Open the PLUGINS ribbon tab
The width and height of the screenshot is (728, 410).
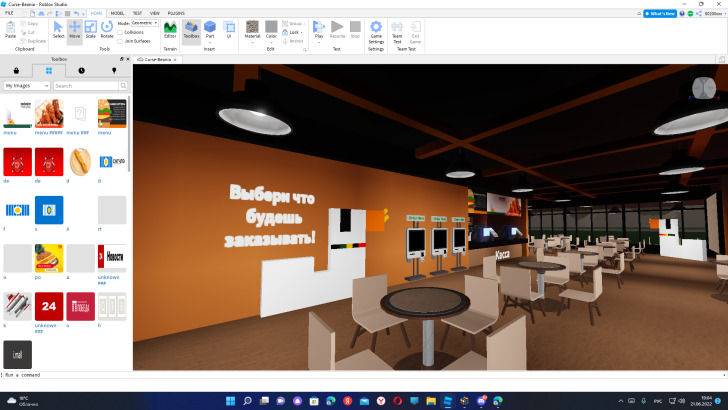(x=176, y=13)
